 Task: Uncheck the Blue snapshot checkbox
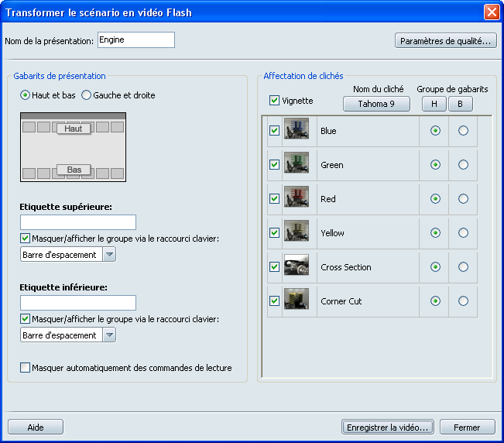pyautogui.click(x=274, y=131)
